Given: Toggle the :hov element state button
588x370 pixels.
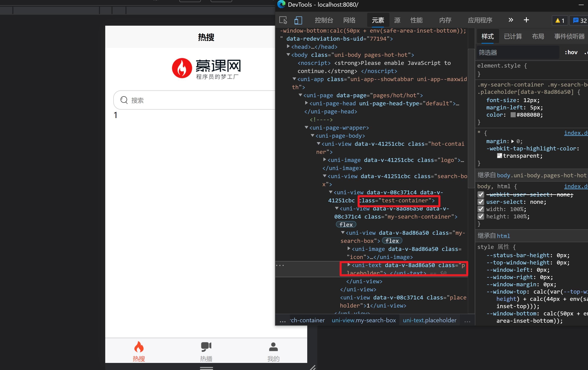Looking at the screenshot, I should [x=571, y=52].
